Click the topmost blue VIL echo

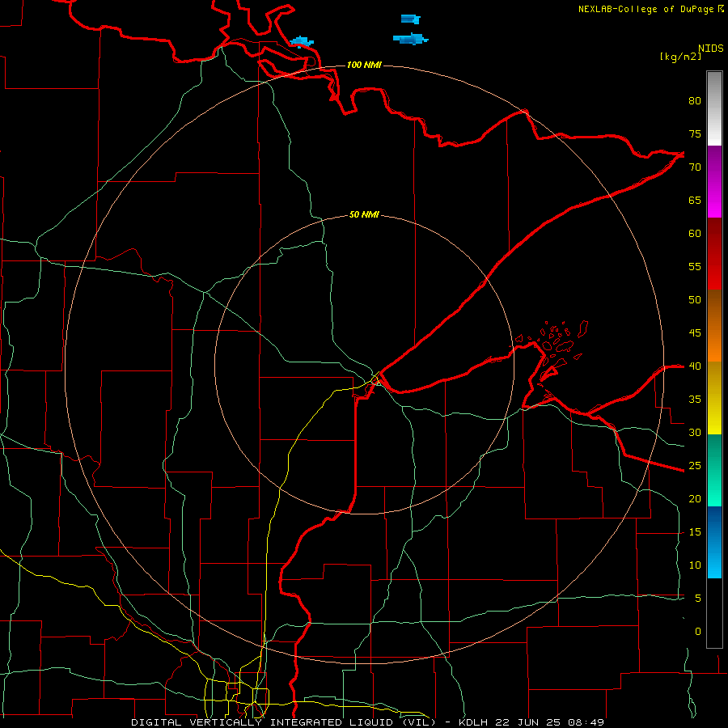[411, 19]
